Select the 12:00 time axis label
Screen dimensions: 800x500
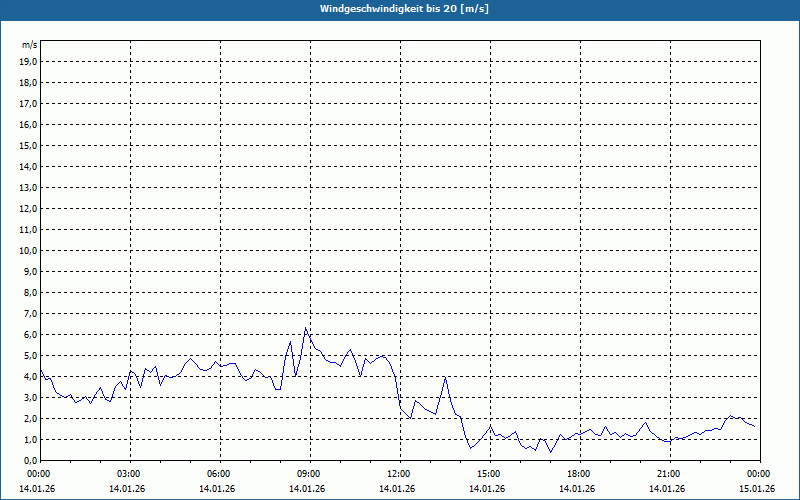click(399, 474)
